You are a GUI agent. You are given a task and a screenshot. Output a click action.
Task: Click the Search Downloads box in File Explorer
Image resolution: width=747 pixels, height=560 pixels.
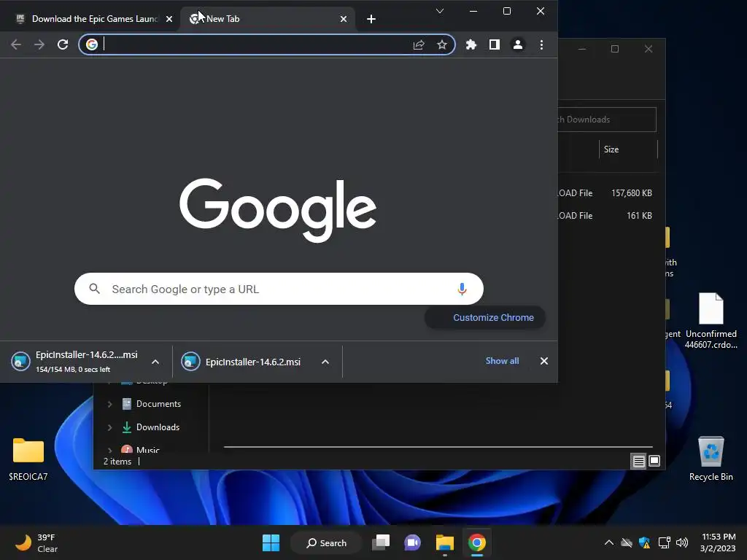(606, 120)
